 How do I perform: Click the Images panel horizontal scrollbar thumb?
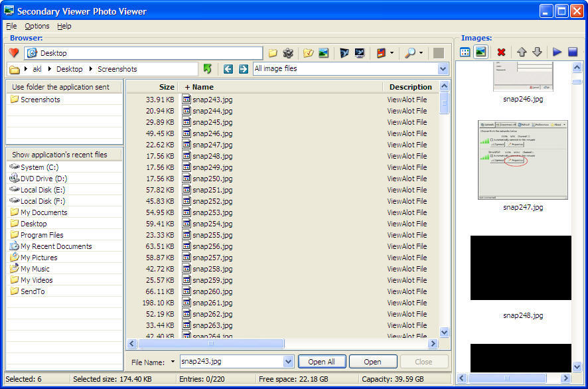coord(507,378)
